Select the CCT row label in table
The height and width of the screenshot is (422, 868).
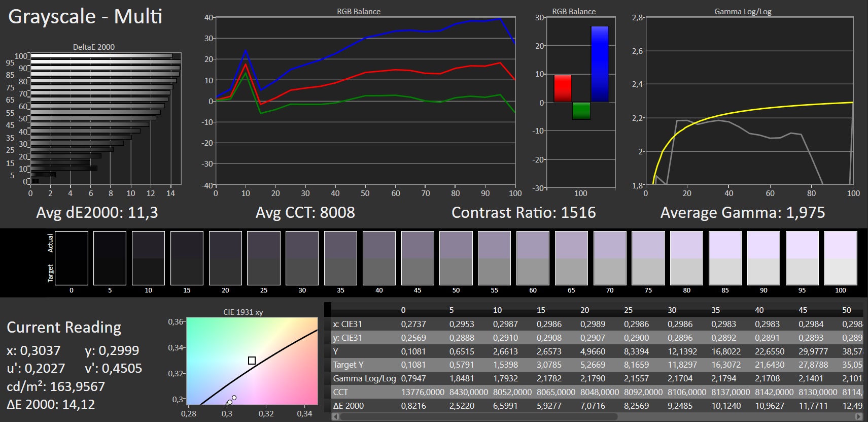tap(340, 392)
